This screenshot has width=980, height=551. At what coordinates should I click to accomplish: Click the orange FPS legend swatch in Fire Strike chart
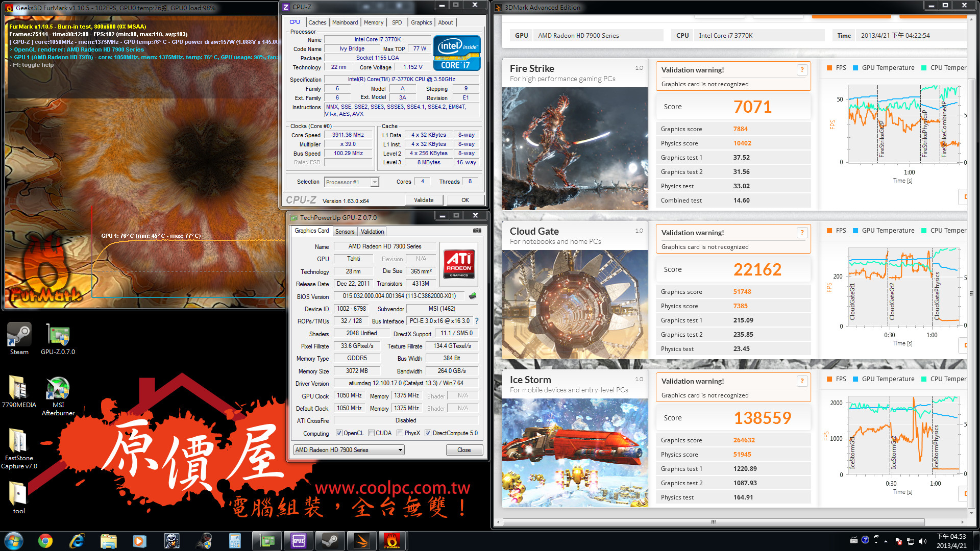point(829,68)
